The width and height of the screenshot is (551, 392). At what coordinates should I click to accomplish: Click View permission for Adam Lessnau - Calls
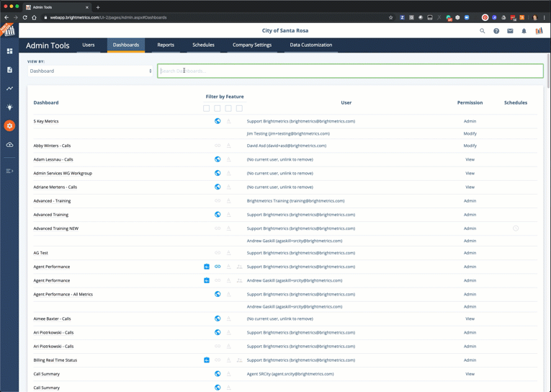click(470, 160)
